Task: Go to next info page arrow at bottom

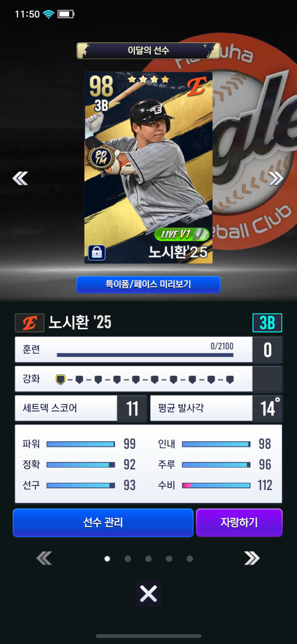Action: 252,558
